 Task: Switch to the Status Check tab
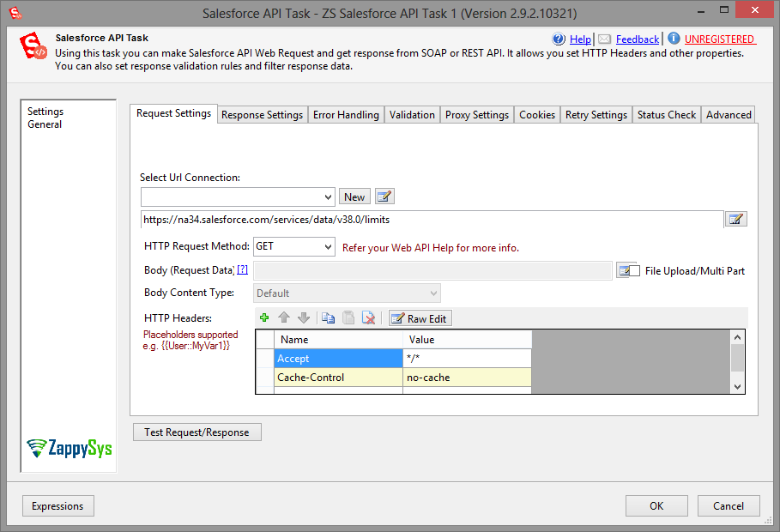(667, 115)
